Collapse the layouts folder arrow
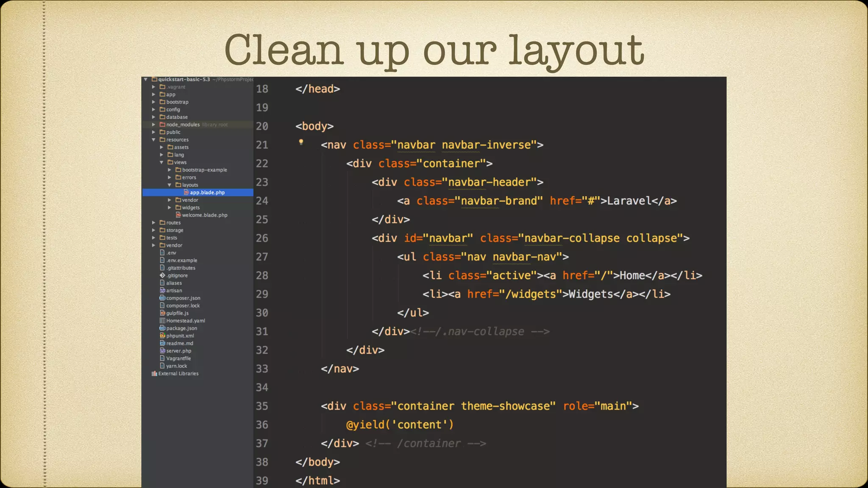 170,185
